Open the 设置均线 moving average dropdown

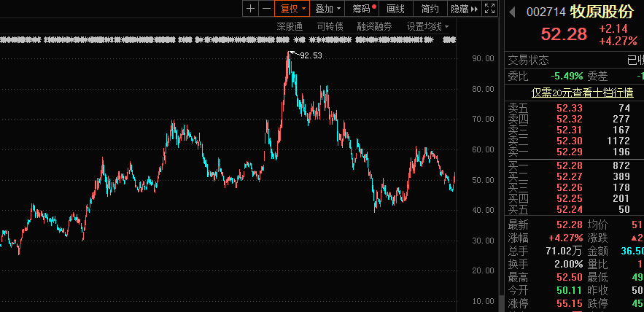pos(427,26)
